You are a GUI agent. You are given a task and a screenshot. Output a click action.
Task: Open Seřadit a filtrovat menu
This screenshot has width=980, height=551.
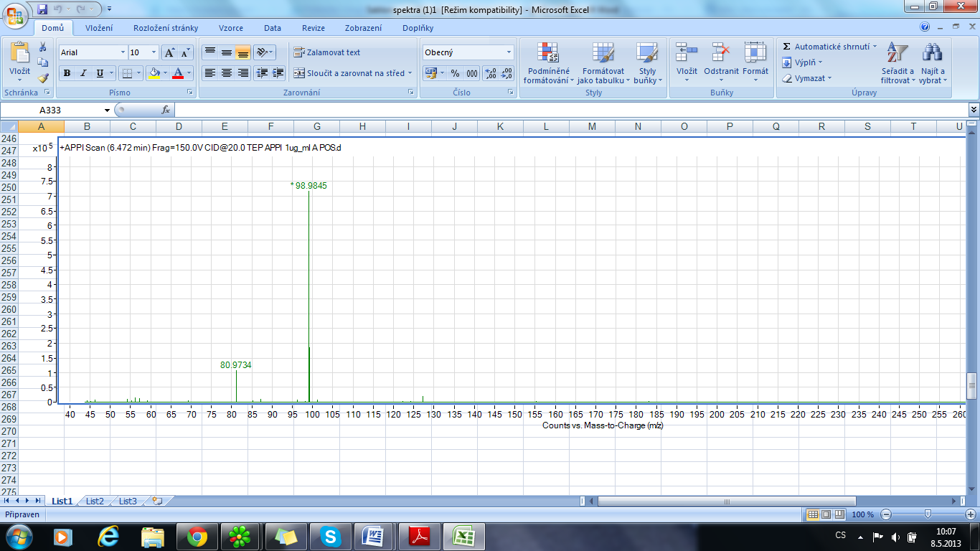pos(897,63)
